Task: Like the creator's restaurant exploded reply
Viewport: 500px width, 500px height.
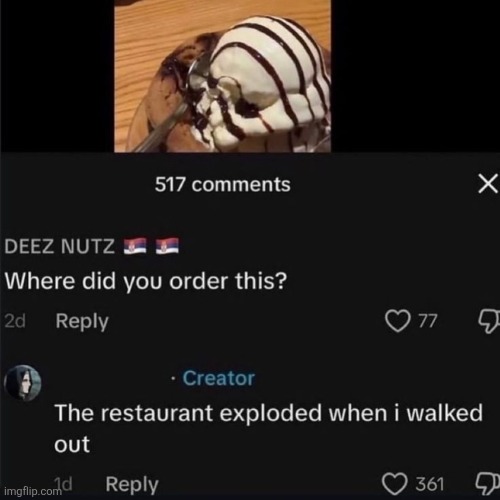Action: pos(395,484)
